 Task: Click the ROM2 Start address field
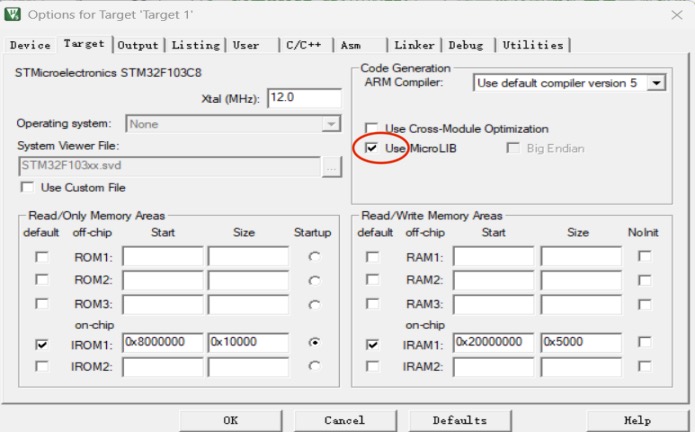click(163, 280)
